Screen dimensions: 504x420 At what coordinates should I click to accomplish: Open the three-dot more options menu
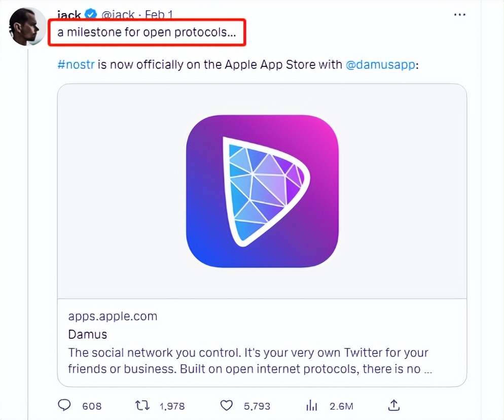460,14
